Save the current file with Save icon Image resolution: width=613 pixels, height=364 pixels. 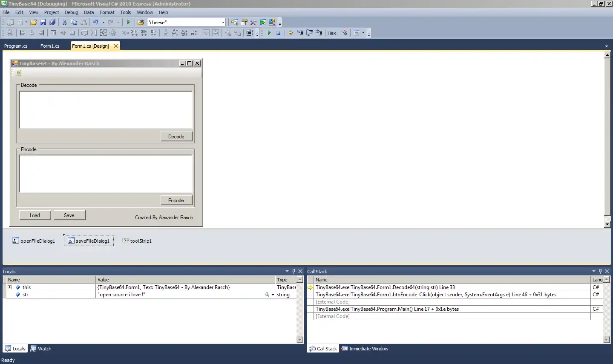click(x=43, y=22)
